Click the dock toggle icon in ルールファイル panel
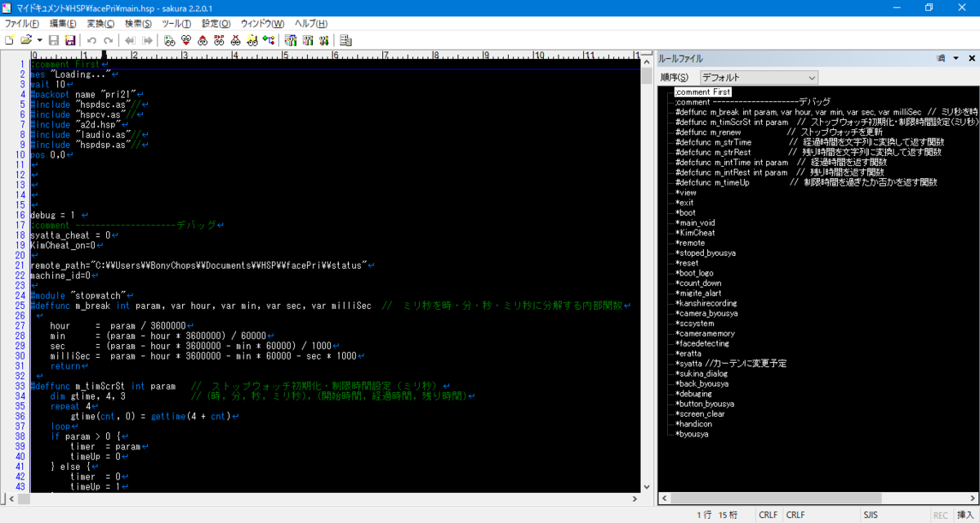 (x=941, y=59)
